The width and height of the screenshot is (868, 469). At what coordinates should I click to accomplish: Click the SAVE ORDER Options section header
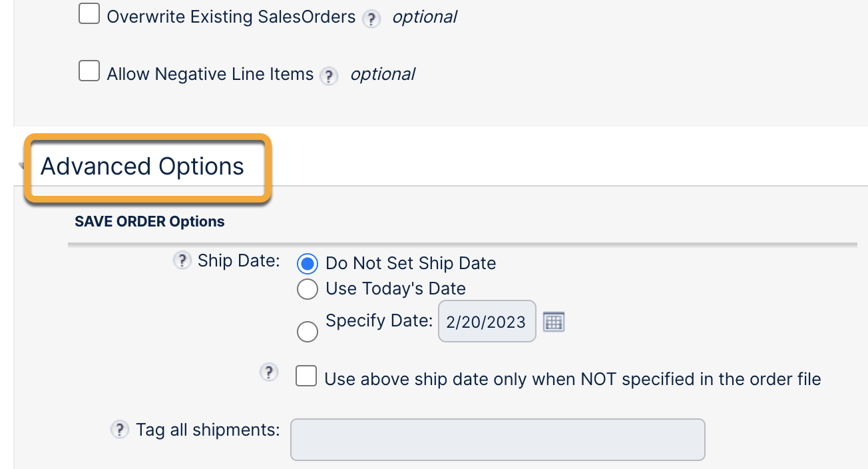(x=150, y=222)
